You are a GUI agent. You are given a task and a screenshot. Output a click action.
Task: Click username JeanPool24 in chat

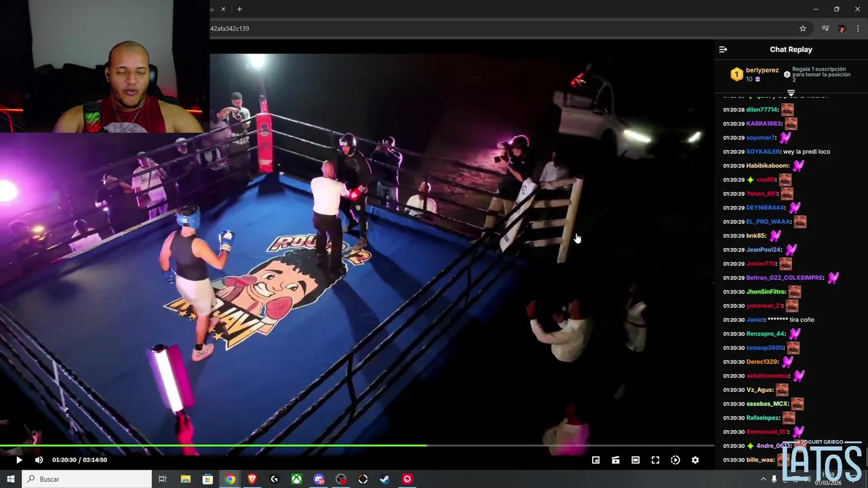point(764,250)
